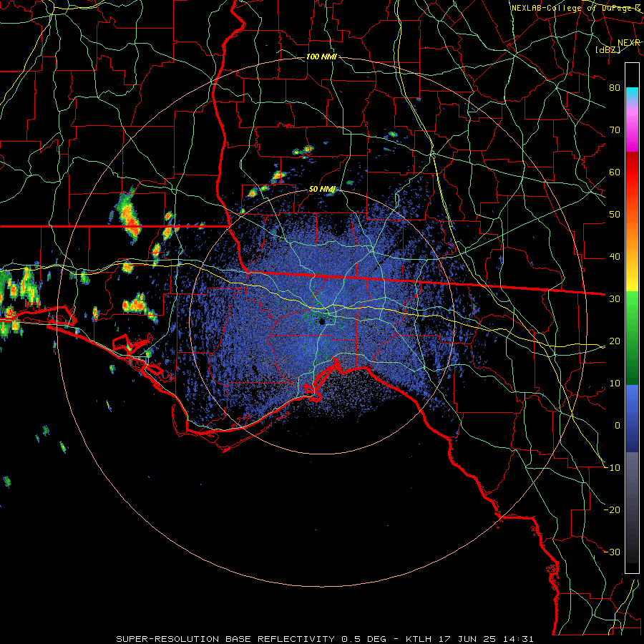Click the NEXLAB-College of DuPage header text
The image size is (644, 644).
pyautogui.click(x=575, y=8)
